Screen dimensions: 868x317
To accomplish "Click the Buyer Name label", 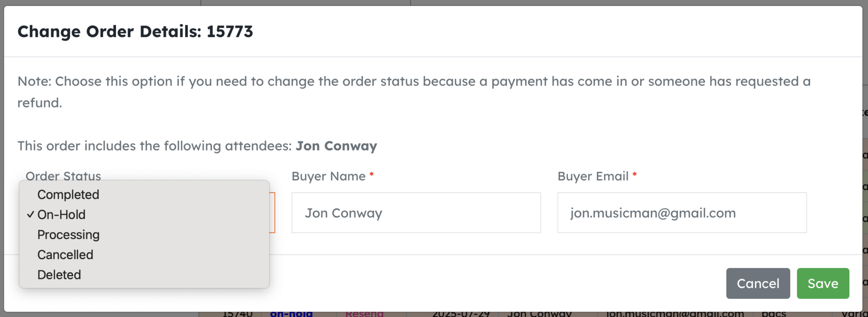I will tap(328, 176).
